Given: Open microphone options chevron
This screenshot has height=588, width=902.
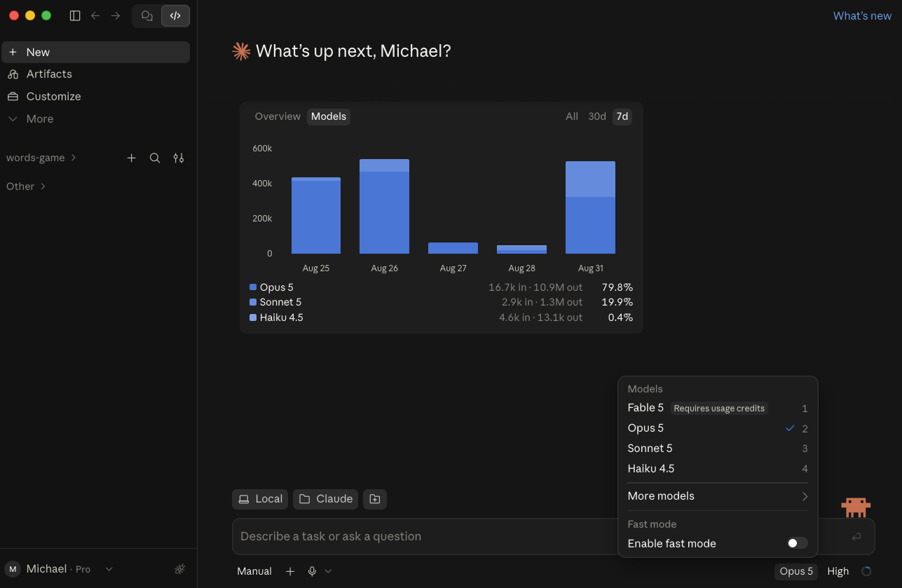Looking at the screenshot, I should (x=328, y=571).
